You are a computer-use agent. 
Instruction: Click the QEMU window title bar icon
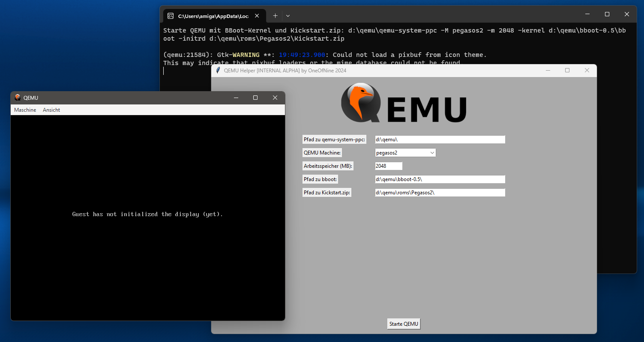click(18, 98)
